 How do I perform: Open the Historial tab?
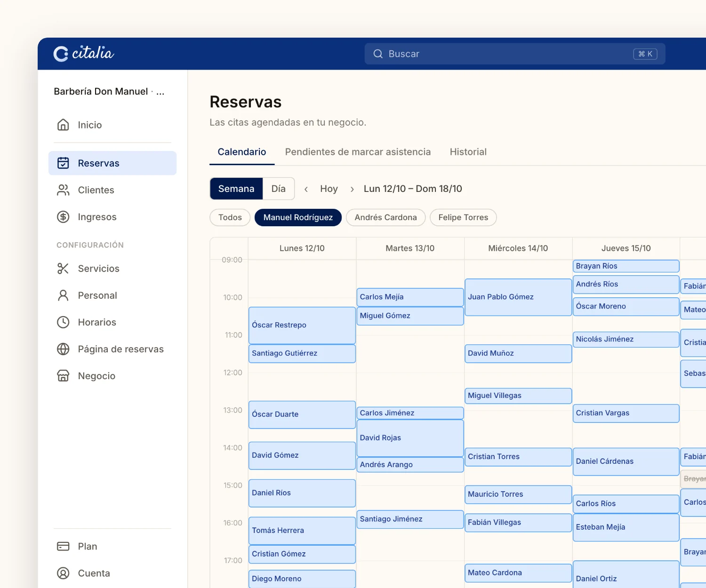click(x=468, y=152)
